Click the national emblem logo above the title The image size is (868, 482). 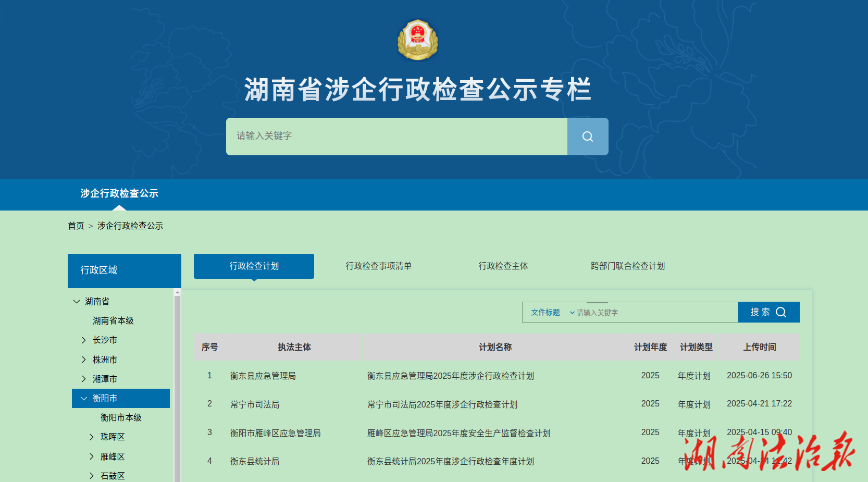click(x=417, y=40)
